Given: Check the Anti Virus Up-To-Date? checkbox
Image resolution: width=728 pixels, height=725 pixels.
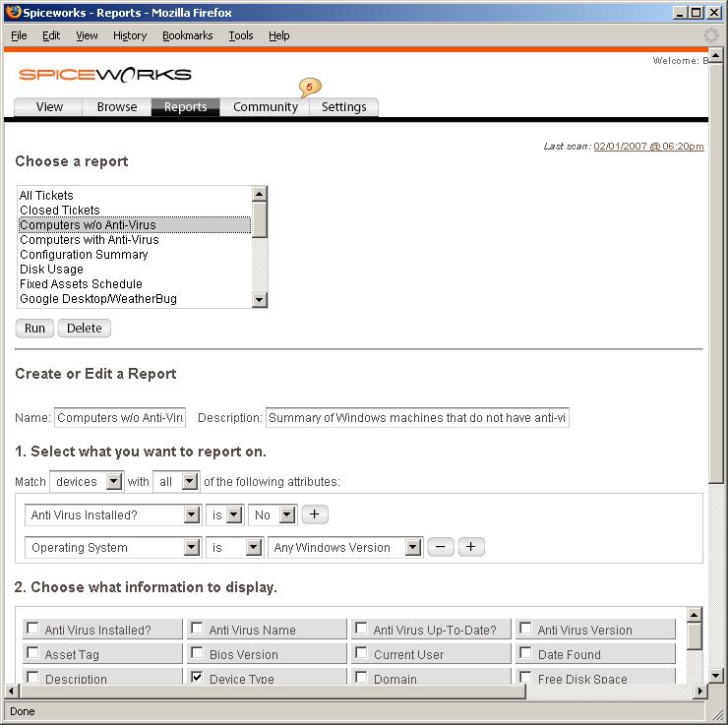Looking at the screenshot, I should 361,629.
